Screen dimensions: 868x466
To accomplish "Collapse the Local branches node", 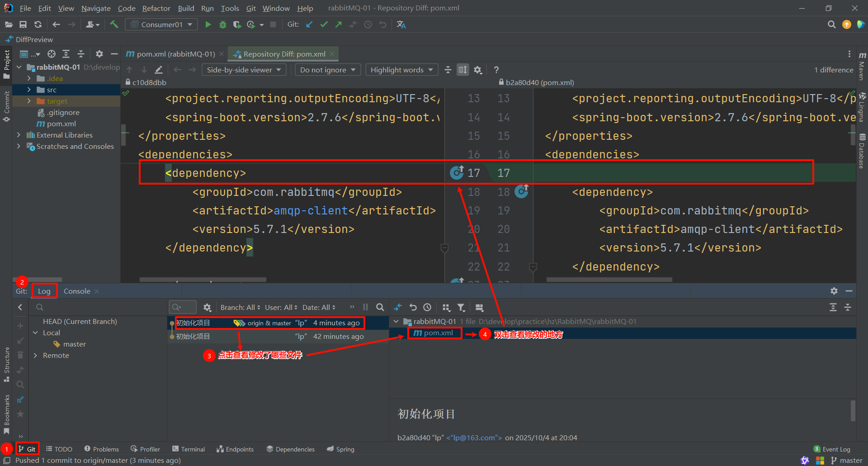I will coord(36,333).
